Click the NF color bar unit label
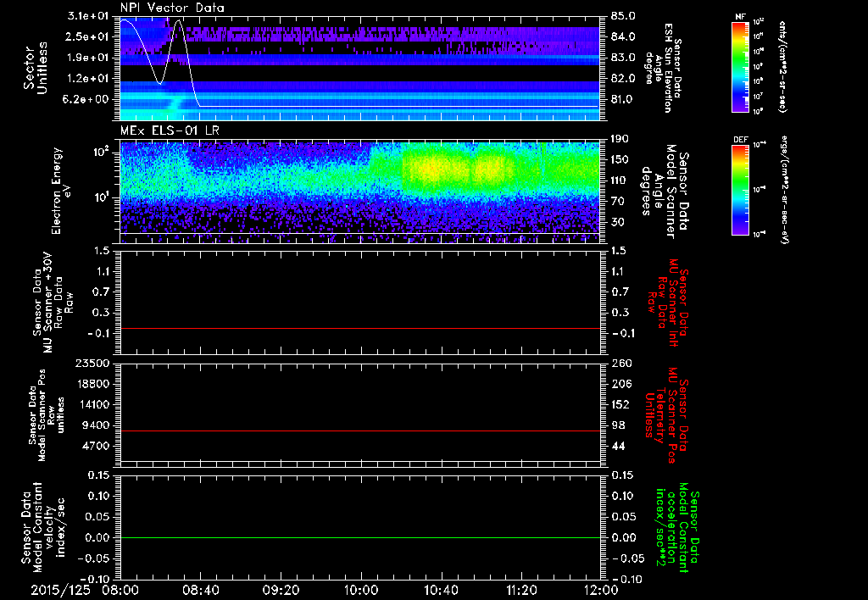The image size is (868, 600). click(x=782, y=66)
